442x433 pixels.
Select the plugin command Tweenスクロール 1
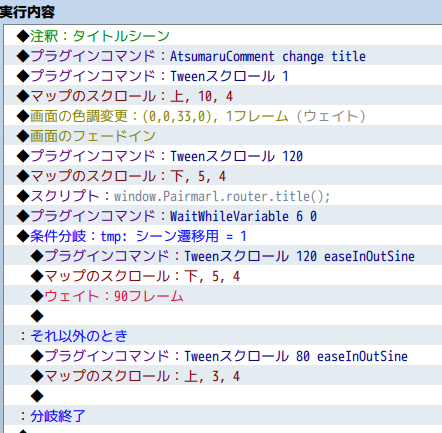tap(223, 76)
